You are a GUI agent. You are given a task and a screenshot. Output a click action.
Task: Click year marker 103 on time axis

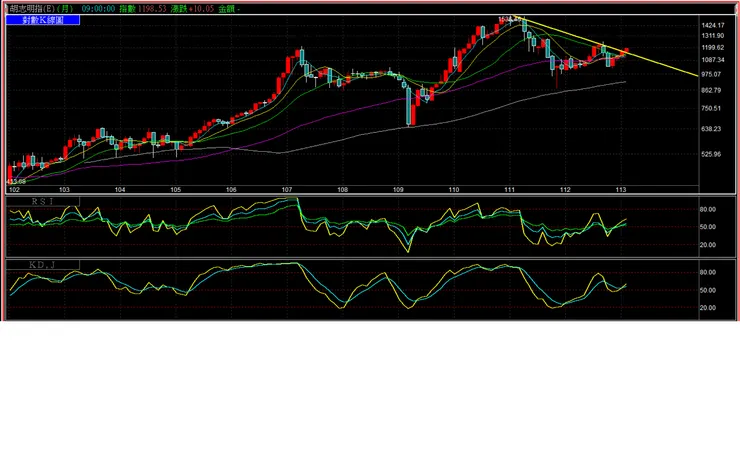pyautogui.click(x=64, y=190)
